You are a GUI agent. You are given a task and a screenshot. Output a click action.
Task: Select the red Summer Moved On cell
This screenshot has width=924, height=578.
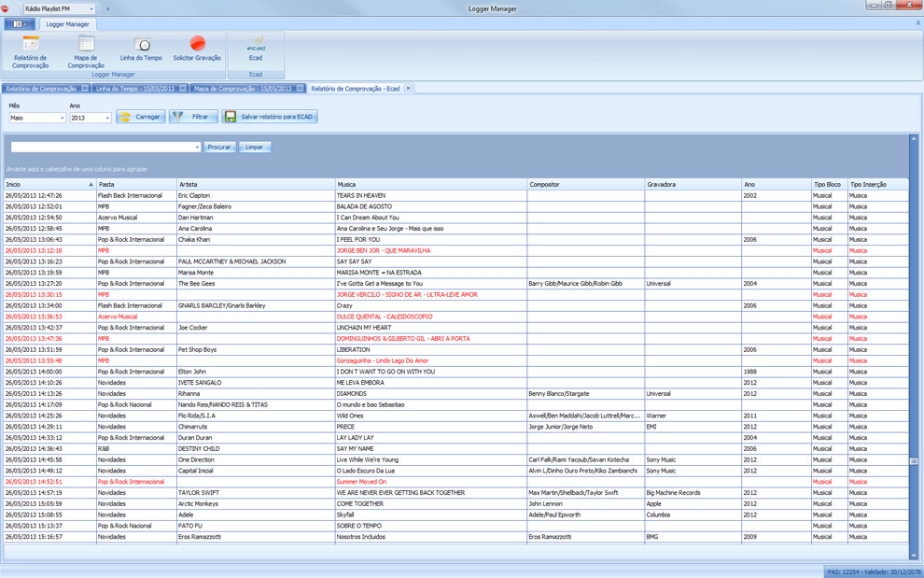click(431, 482)
